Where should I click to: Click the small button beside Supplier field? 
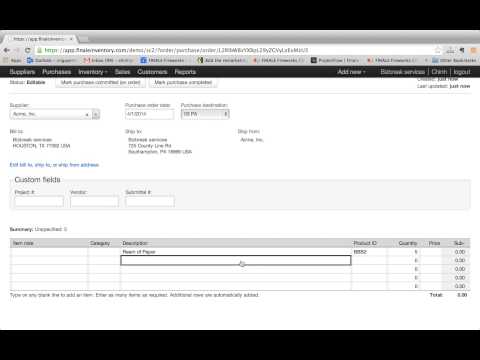(96, 114)
